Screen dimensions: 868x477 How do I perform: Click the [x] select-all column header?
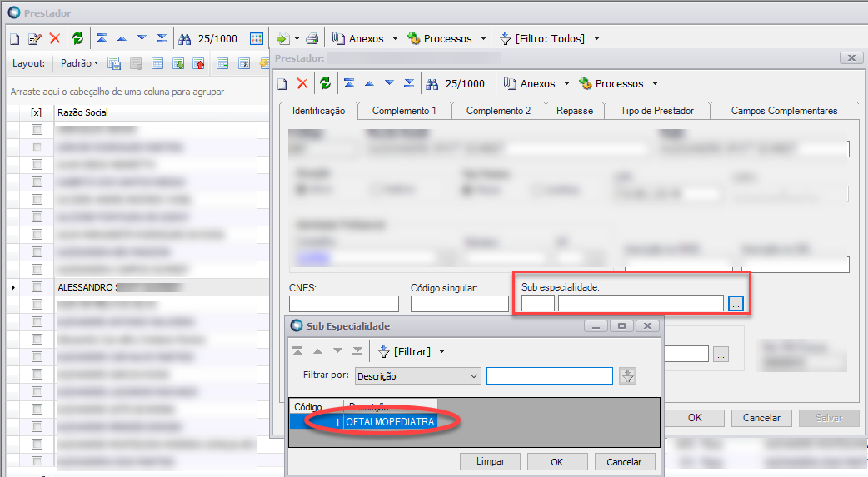click(36, 112)
